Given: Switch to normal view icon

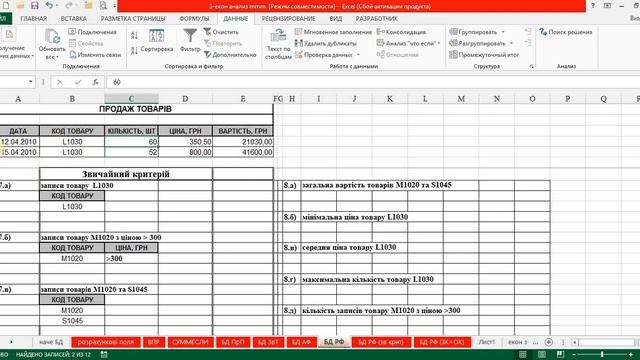Looking at the screenshot, I should (x=522, y=354).
